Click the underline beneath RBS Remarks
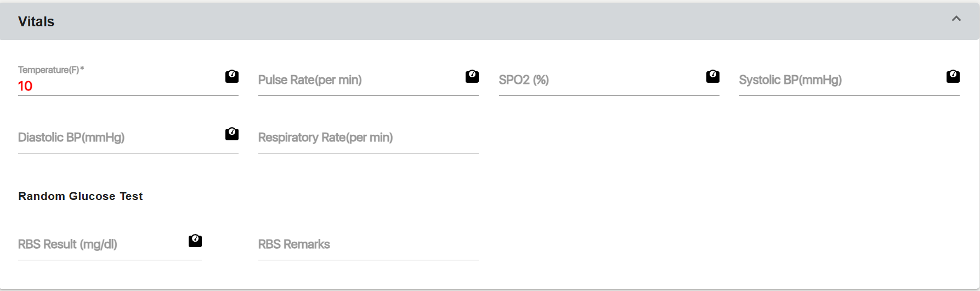 click(x=369, y=260)
